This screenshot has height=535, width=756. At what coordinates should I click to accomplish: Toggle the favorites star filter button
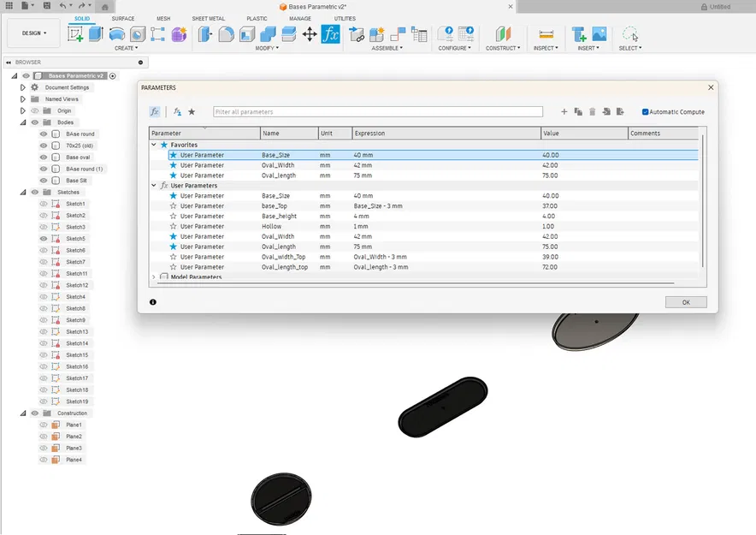point(192,112)
